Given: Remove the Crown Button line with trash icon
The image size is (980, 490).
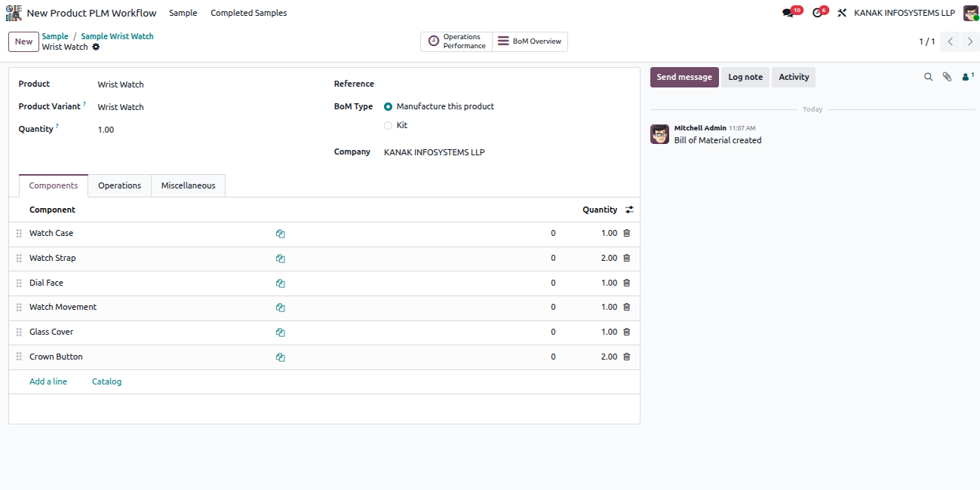Looking at the screenshot, I should [x=626, y=357].
